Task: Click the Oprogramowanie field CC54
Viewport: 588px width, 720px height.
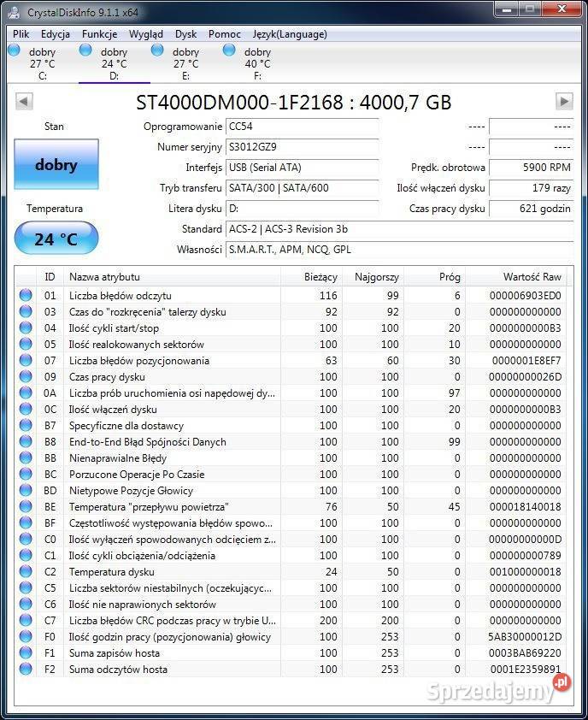Action: coord(302,127)
